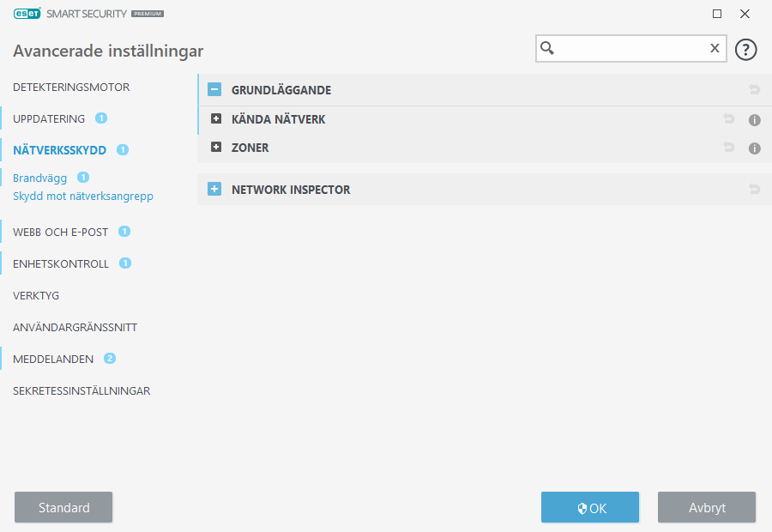
Task: Click the Standard button
Action: click(x=63, y=507)
